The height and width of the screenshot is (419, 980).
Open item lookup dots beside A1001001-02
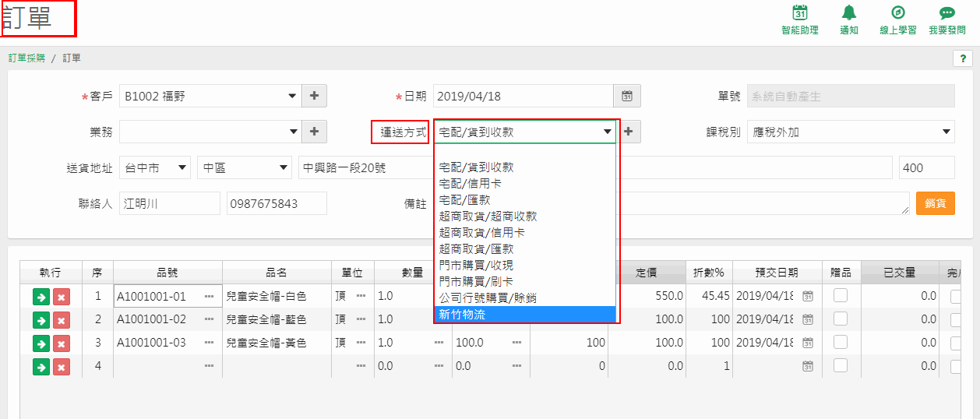(209, 319)
